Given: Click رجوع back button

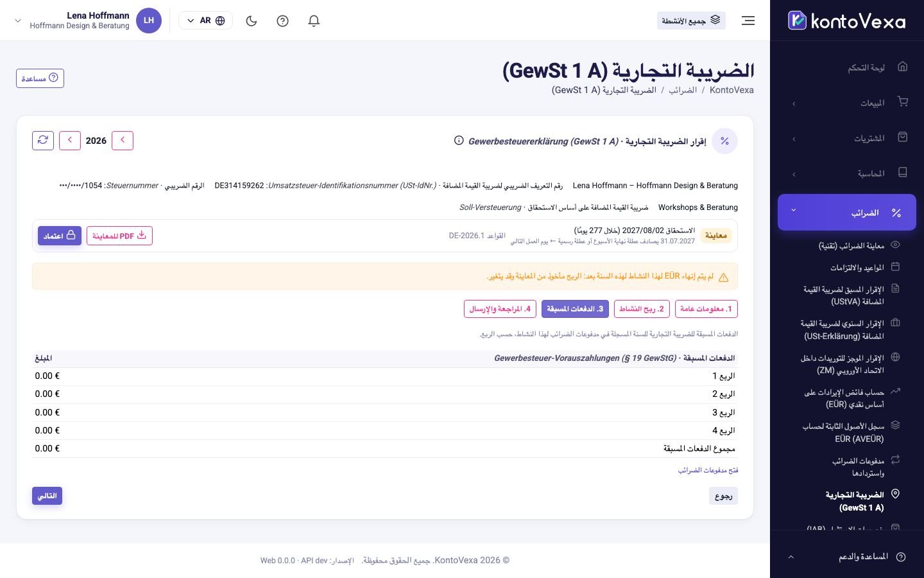Looking at the screenshot, I should [723, 496].
